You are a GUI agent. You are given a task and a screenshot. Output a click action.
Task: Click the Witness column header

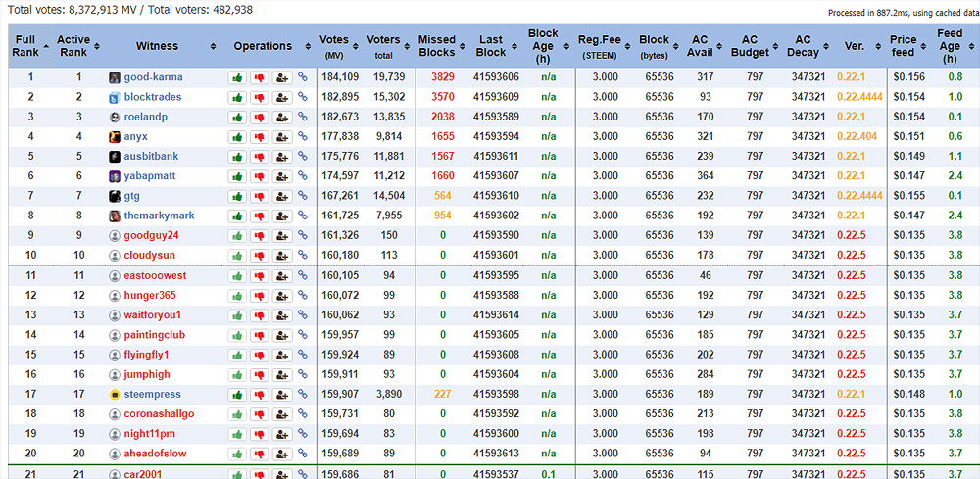pos(157,46)
